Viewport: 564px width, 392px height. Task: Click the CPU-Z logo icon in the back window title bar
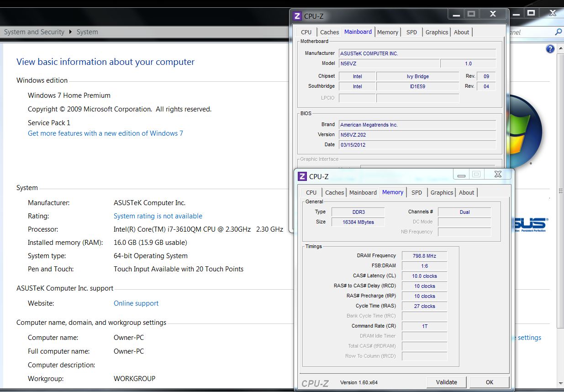pos(297,16)
